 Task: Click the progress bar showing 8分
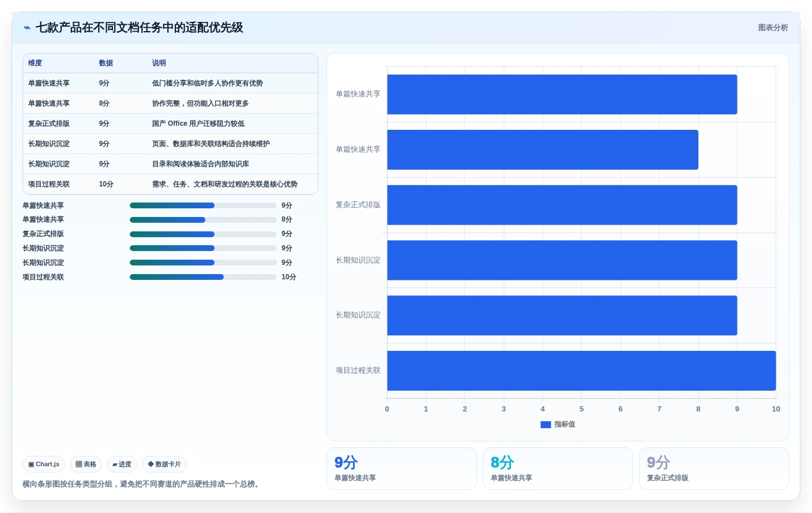pyautogui.click(x=203, y=220)
